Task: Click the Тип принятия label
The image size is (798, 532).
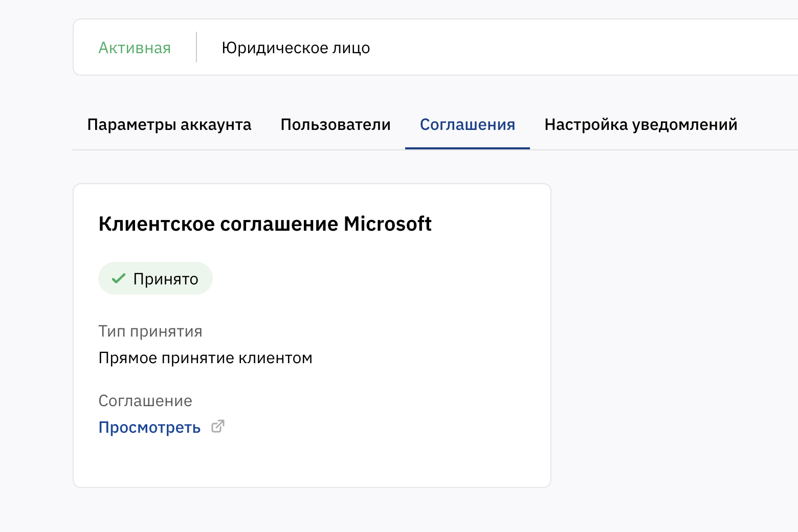Action: click(150, 331)
